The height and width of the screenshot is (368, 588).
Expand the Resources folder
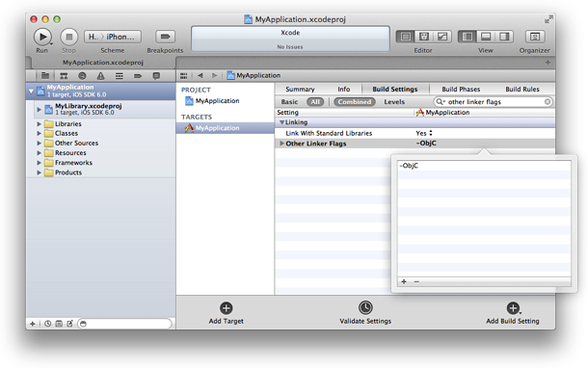[39, 153]
